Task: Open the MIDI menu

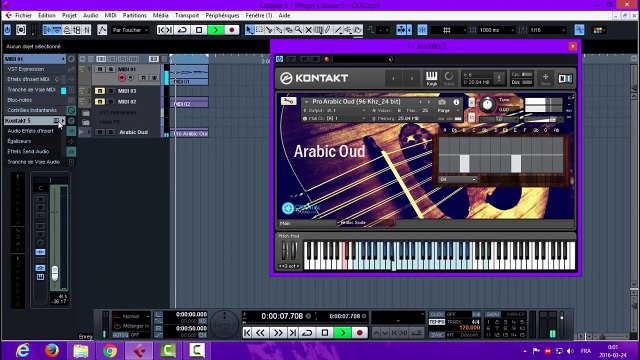Action: click(111, 16)
